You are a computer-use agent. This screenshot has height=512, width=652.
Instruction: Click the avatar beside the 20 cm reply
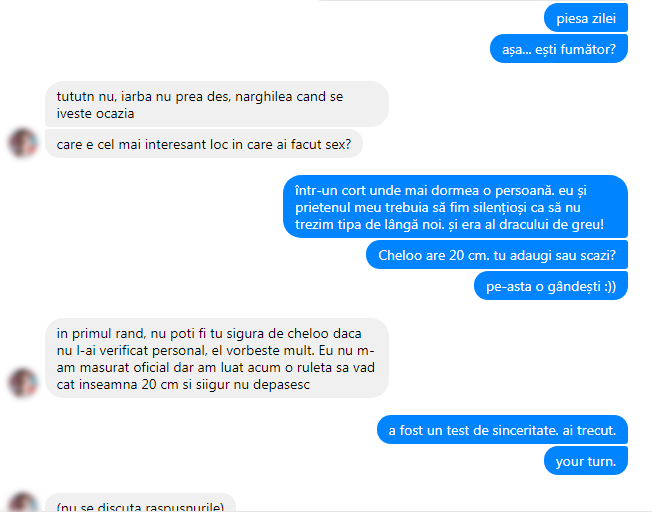(23, 382)
